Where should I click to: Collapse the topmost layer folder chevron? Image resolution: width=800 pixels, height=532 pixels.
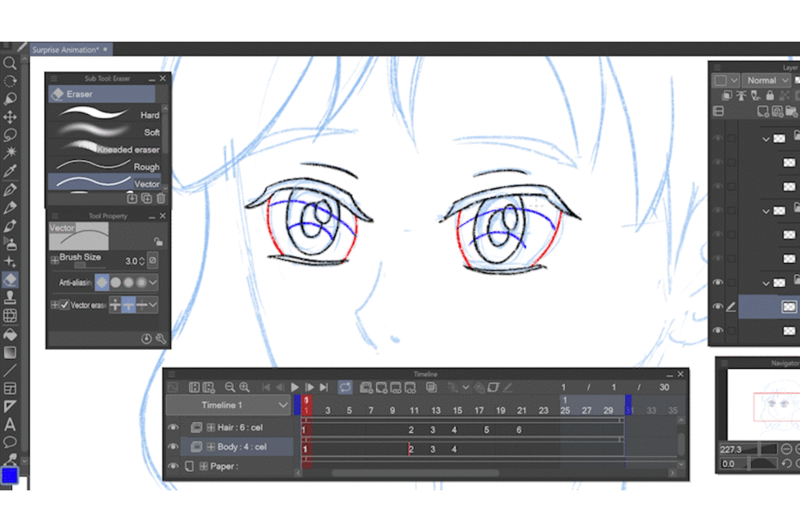coord(766,138)
